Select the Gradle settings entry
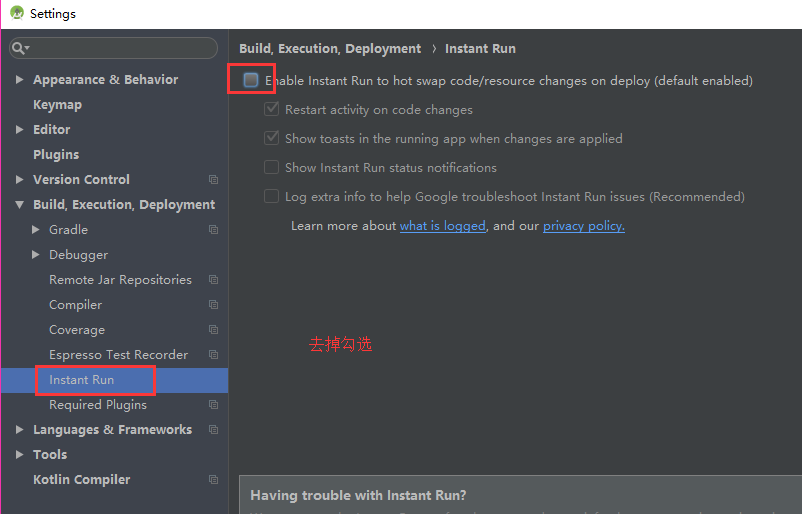The image size is (802, 514). tap(68, 230)
